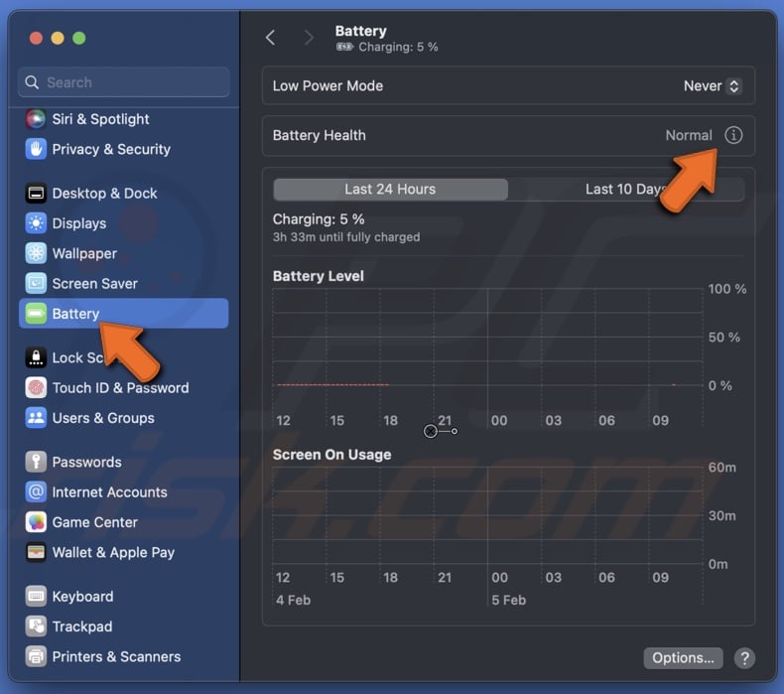Open the Passwords key icon

pos(36,462)
